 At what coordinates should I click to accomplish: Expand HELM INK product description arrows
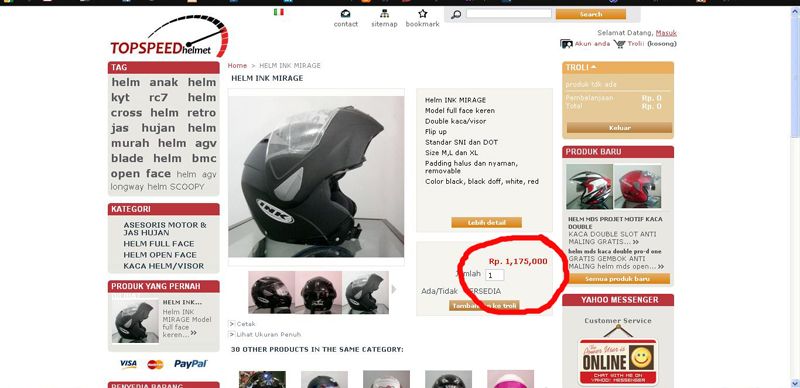point(194,333)
